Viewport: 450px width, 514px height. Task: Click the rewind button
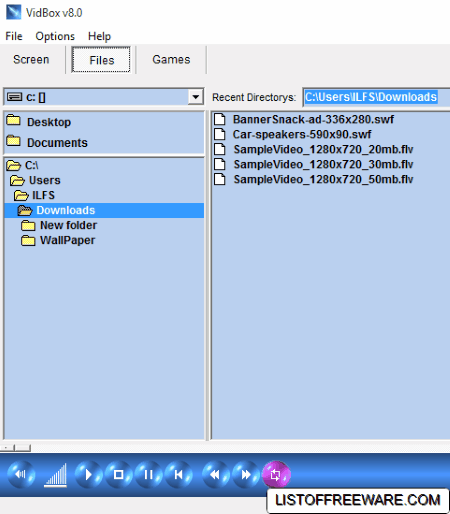[x=216, y=474]
